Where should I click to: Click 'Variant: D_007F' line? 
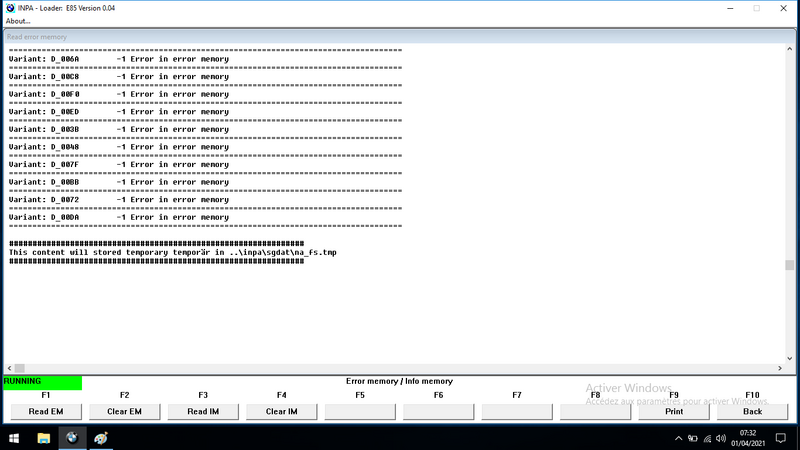coord(118,165)
